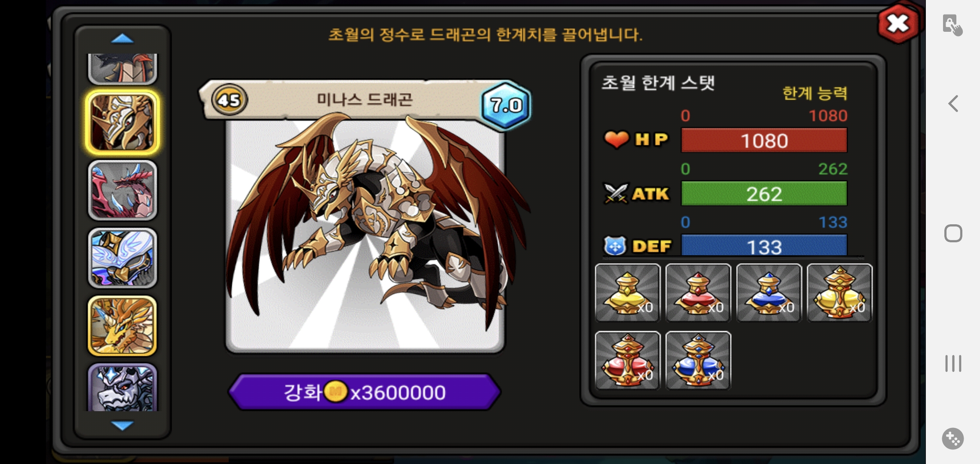Select the large red ornate flask
980x464 pixels.
(628, 360)
